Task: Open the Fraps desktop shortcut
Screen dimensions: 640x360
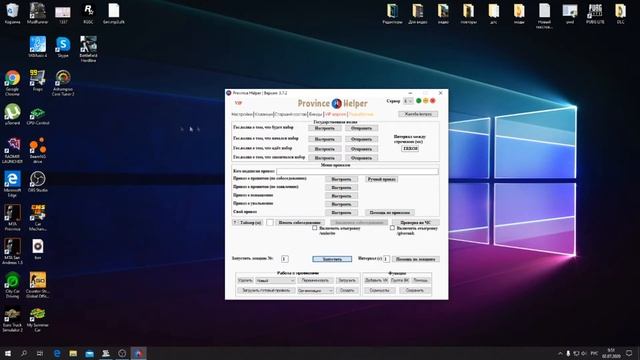Action: (38, 80)
